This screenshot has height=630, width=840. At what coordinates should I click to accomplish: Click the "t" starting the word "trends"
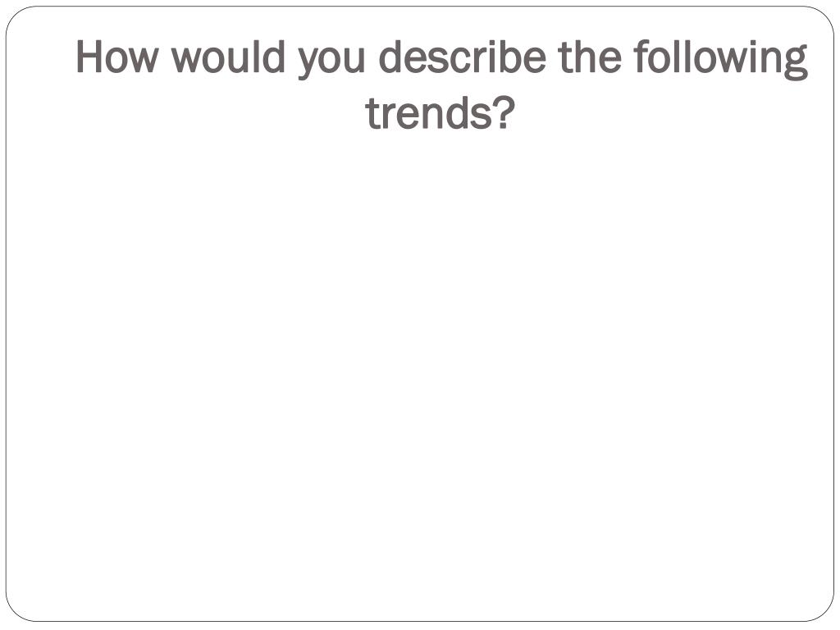(x=372, y=113)
